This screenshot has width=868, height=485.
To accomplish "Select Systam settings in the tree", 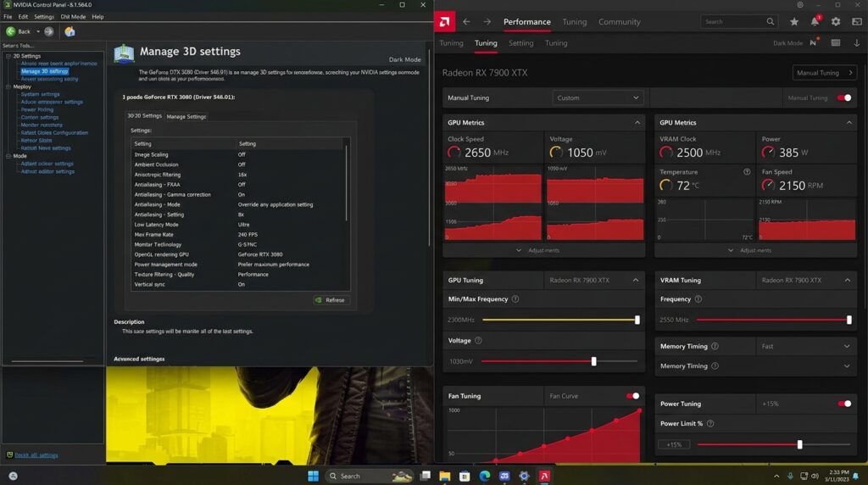I will [x=40, y=94].
